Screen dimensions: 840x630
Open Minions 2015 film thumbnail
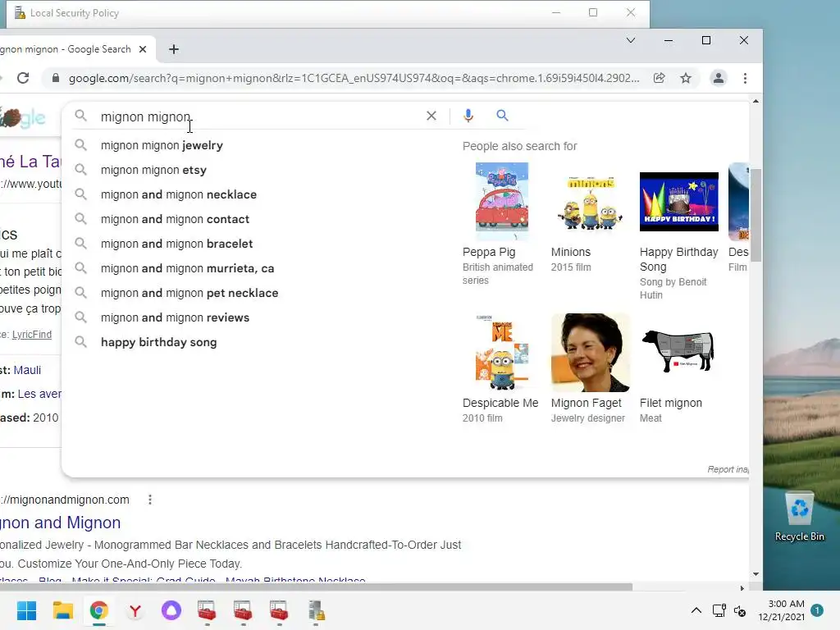click(591, 202)
